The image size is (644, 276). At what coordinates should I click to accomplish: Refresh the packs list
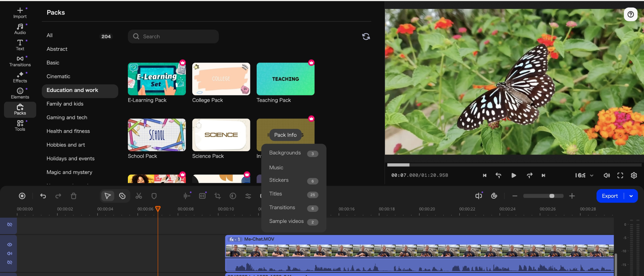coord(366,36)
